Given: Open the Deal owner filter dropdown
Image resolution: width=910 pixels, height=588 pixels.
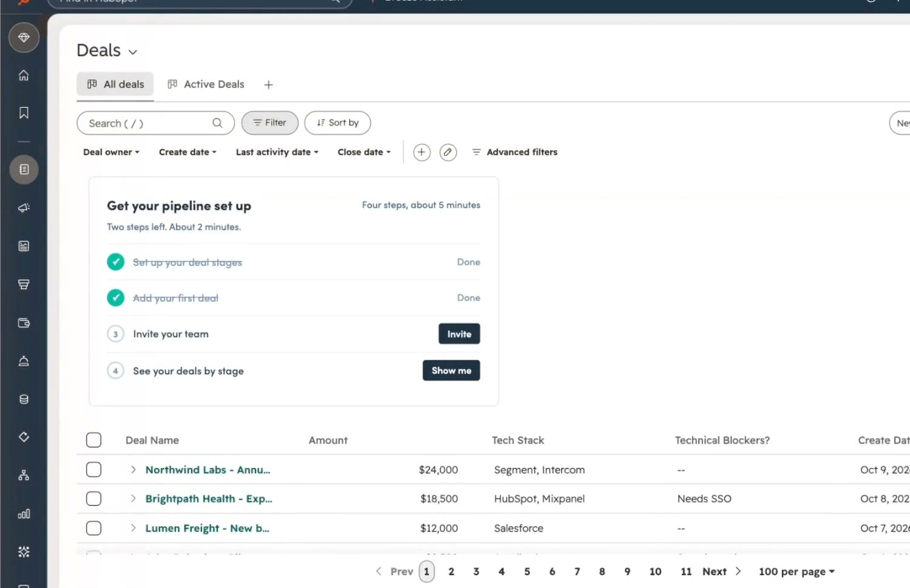Looking at the screenshot, I should pyautogui.click(x=111, y=152).
